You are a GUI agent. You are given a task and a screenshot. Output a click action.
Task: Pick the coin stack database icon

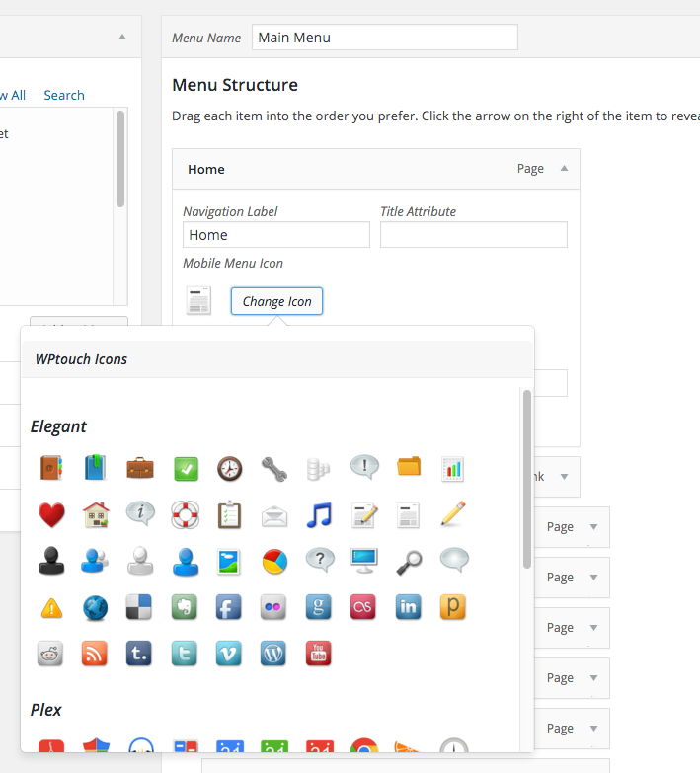tap(318, 469)
